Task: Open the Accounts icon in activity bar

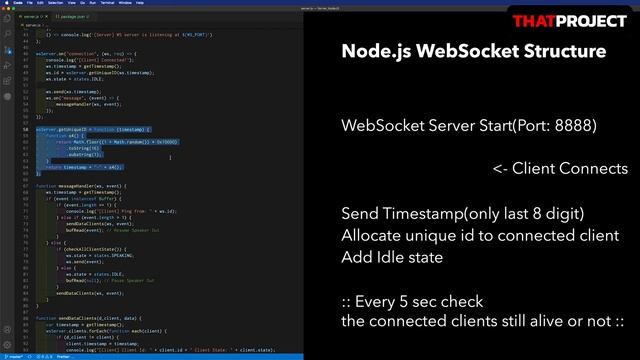Action: [x=7, y=330]
